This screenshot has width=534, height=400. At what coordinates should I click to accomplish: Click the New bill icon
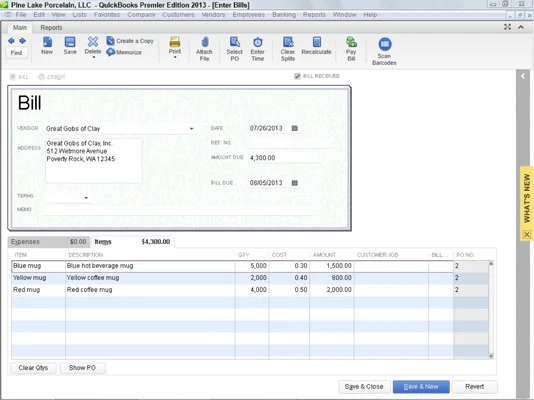pos(47,42)
